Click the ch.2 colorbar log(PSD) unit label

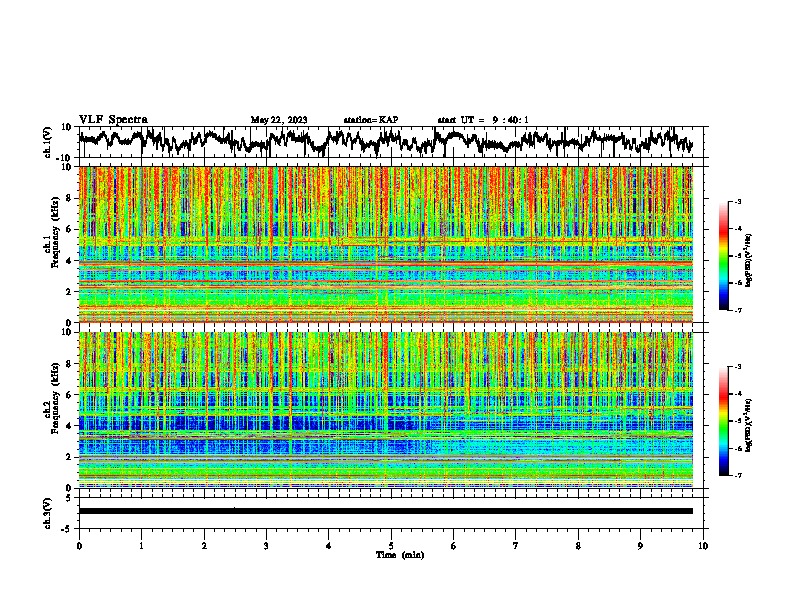click(749, 425)
